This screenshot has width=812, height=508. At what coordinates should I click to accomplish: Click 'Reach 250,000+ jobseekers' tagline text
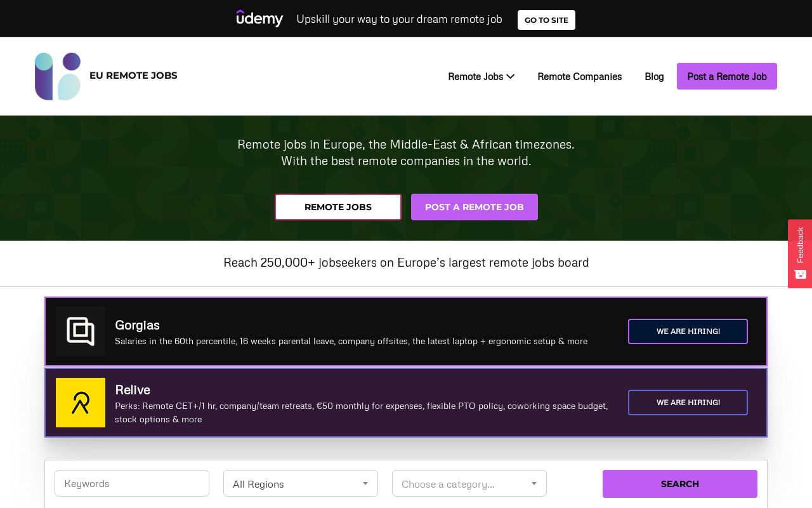(x=406, y=262)
